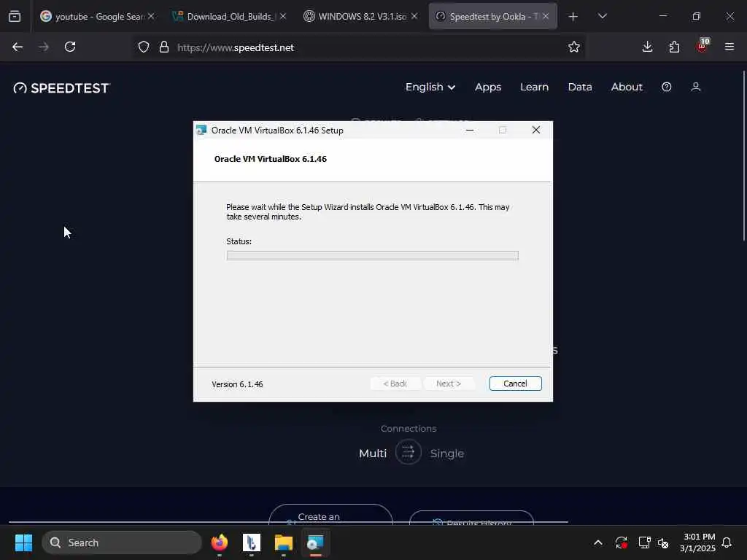Open File Explorer from the taskbar
Viewport: 747px width, 560px height.
(284, 542)
